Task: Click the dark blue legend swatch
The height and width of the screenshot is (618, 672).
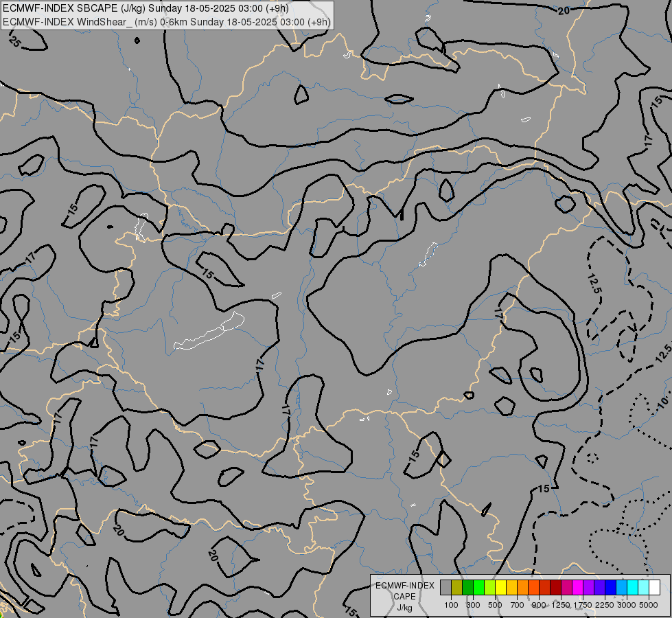Action: (x=610, y=588)
